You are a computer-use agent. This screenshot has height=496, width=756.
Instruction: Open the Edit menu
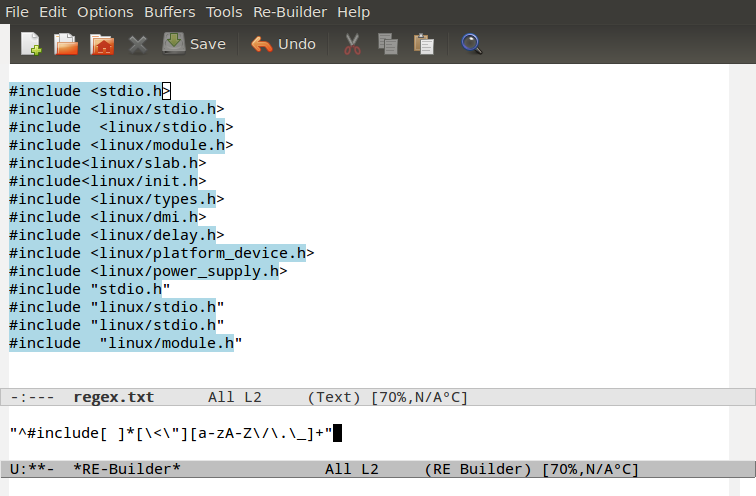point(53,12)
